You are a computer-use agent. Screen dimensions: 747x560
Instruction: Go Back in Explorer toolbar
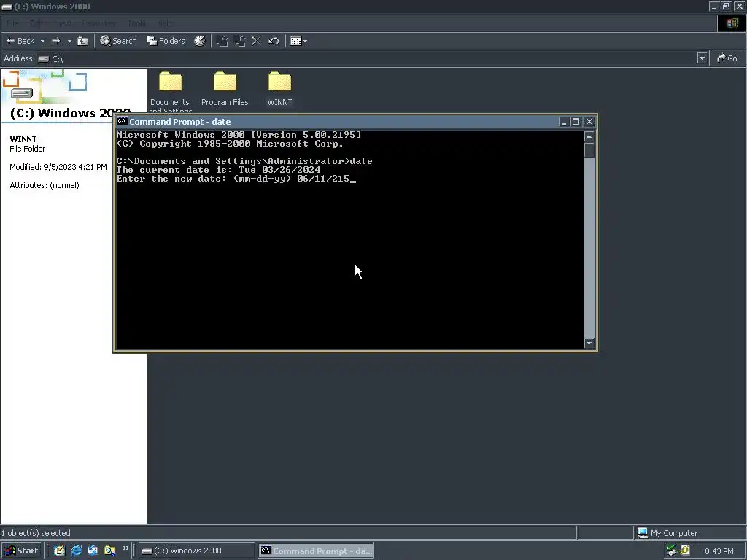tap(20, 41)
